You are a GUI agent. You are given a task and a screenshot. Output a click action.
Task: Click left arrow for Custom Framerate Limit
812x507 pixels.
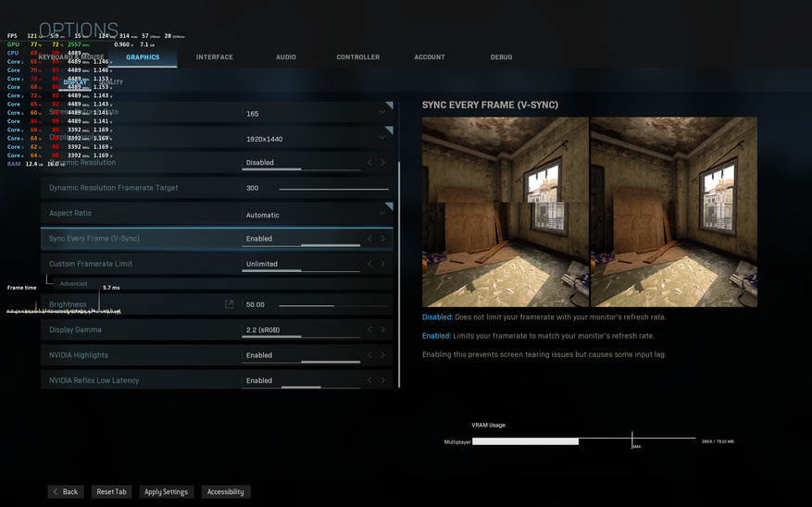369,264
